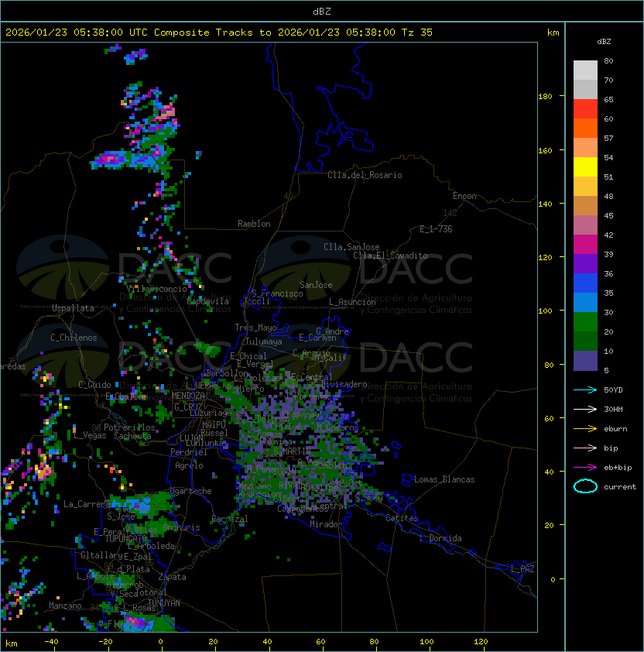Click the 'Mirador' map label

(x=326, y=524)
